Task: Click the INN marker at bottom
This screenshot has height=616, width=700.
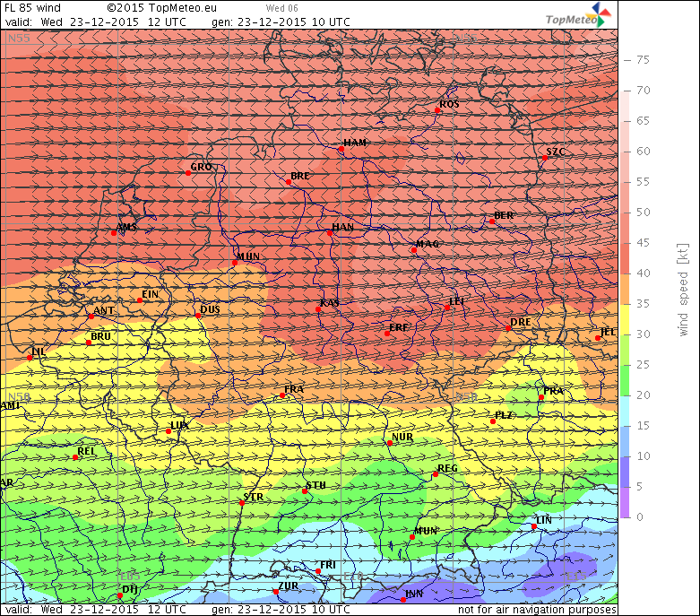Action: pyautogui.click(x=403, y=600)
